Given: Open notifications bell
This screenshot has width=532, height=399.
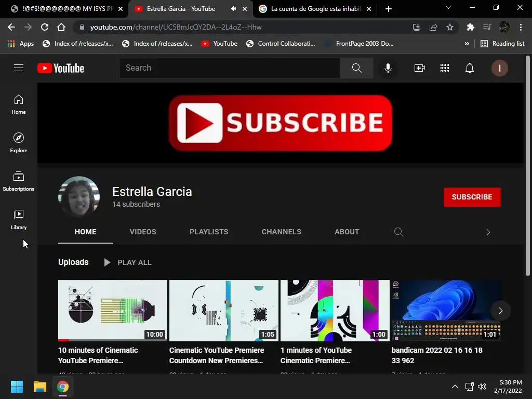Looking at the screenshot, I should click(x=469, y=68).
